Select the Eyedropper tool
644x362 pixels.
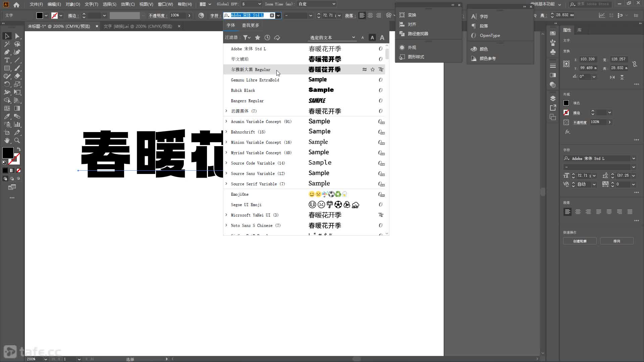7,116
